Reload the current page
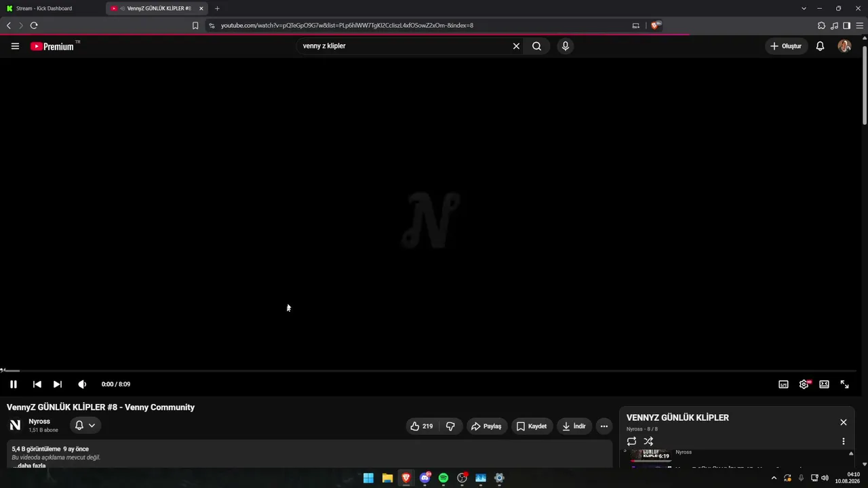This screenshot has height=488, width=868. (34, 26)
